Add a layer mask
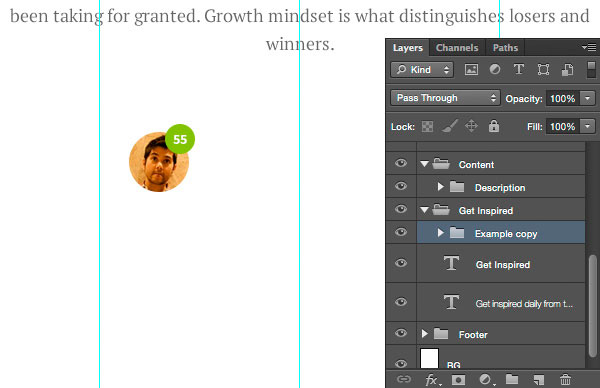Image resolution: width=600 pixels, height=388 pixels. pyautogui.click(x=458, y=380)
